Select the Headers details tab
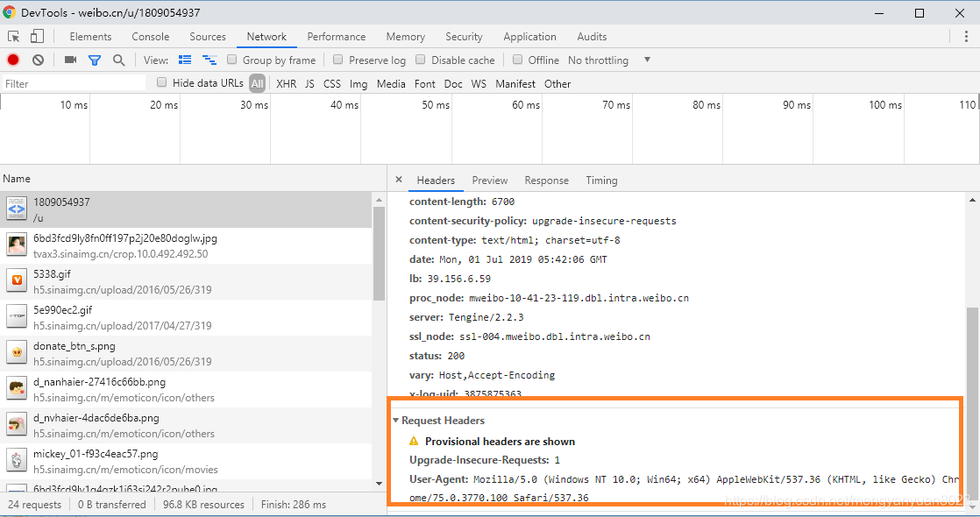The height and width of the screenshot is (517, 980). point(436,180)
